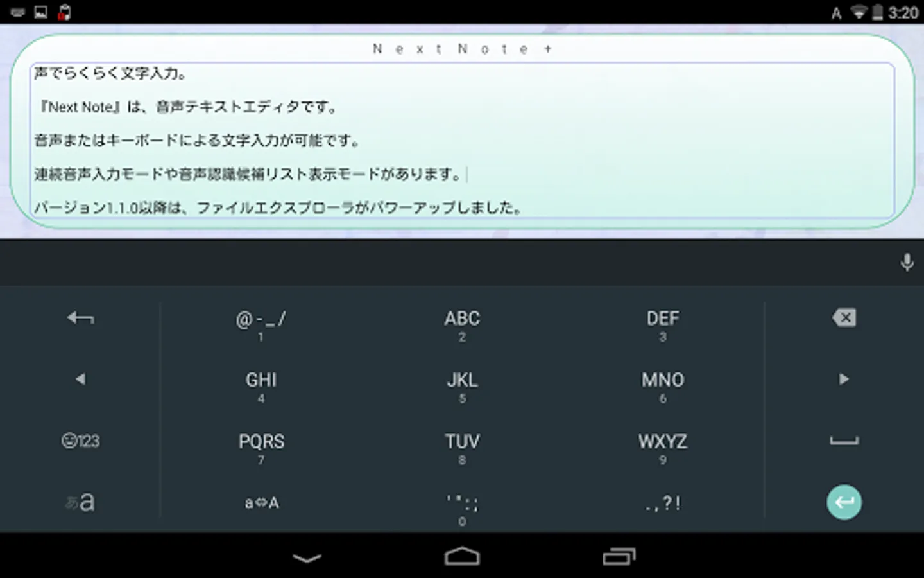Viewport: 924px width, 578px height.
Task: Tap the @-_/ 1 key
Action: [x=261, y=324]
